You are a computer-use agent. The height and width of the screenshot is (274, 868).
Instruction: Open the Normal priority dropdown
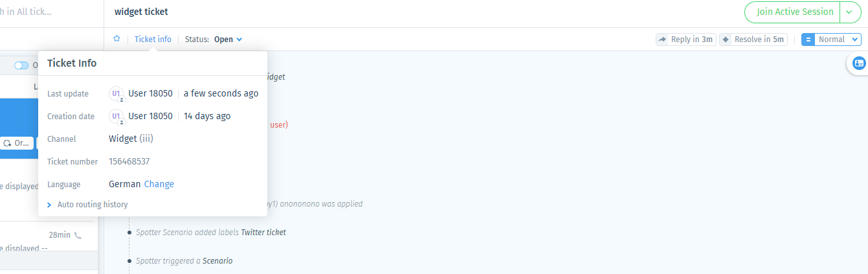pyautogui.click(x=838, y=40)
